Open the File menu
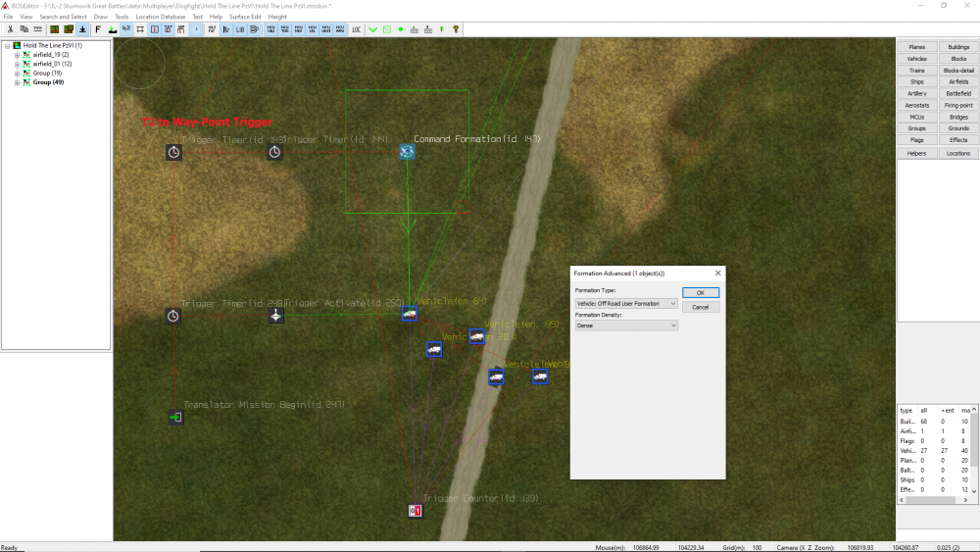980x552 pixels. coord(8,17)
